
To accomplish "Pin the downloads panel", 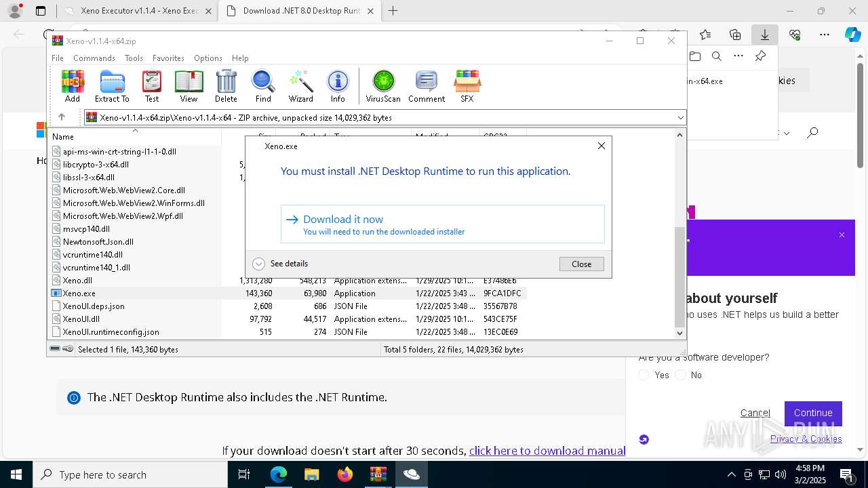I will tap(761, 56).
